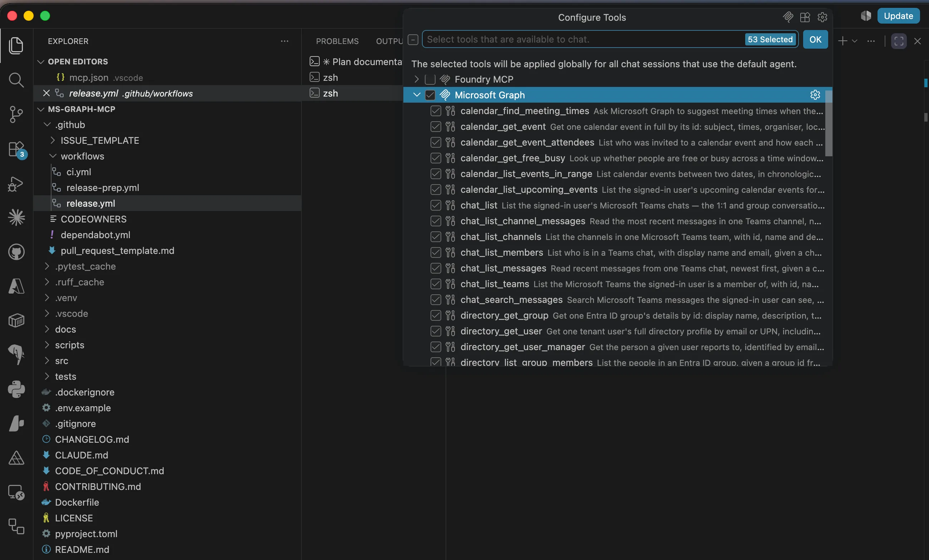Open Explorer more actions menu
Image resolution: width=929 pixels, height=560 pixels.
(x=285, y=41)
